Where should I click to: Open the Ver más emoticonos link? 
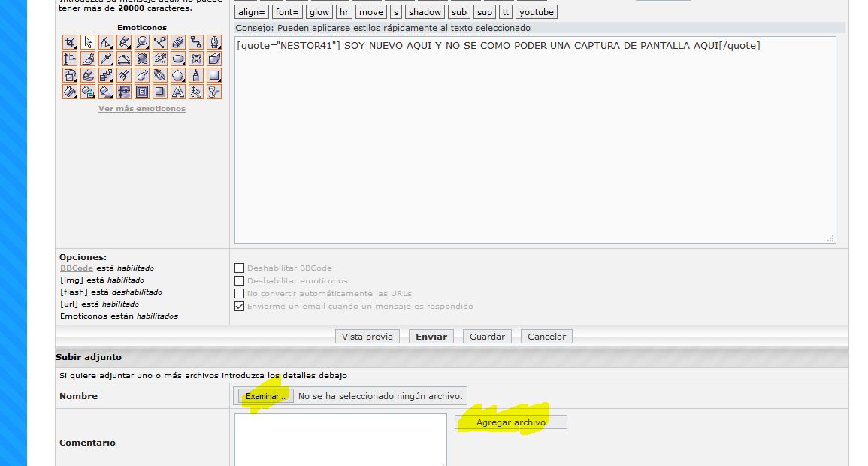click(142, 109)
